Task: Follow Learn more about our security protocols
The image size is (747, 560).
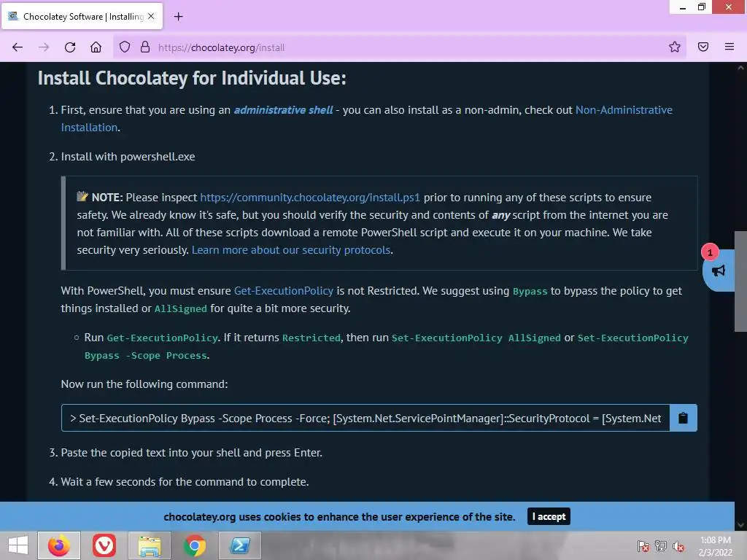Action: [291, 250]
